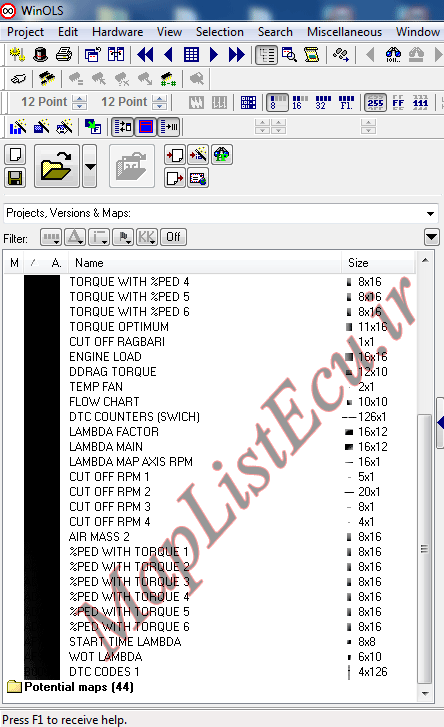The height and width of the screenshot is (727, 444).
Task: Toggle 16-bit data view
Action: (x=300, y=102)
